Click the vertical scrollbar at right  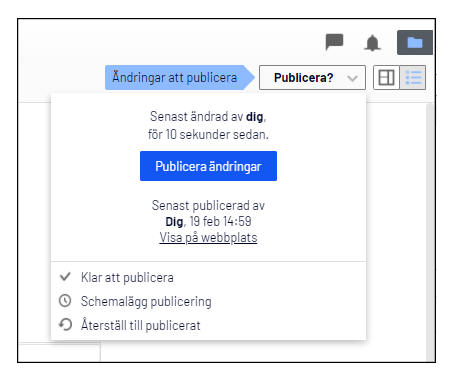coord(430,232)
